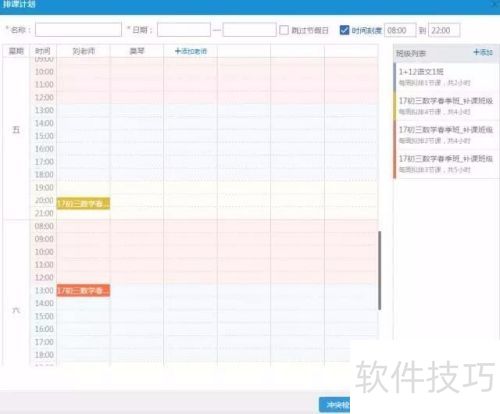Select the yellow-marked 17初三数学春季班 item

coord(447,106)
